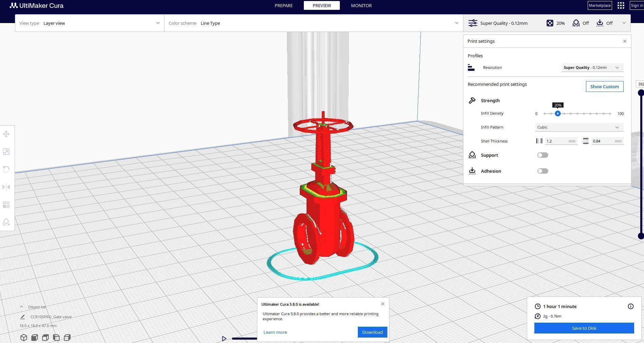Click the material usage spool icon
This screenshot has width=644, height=343.
(538, 316)
